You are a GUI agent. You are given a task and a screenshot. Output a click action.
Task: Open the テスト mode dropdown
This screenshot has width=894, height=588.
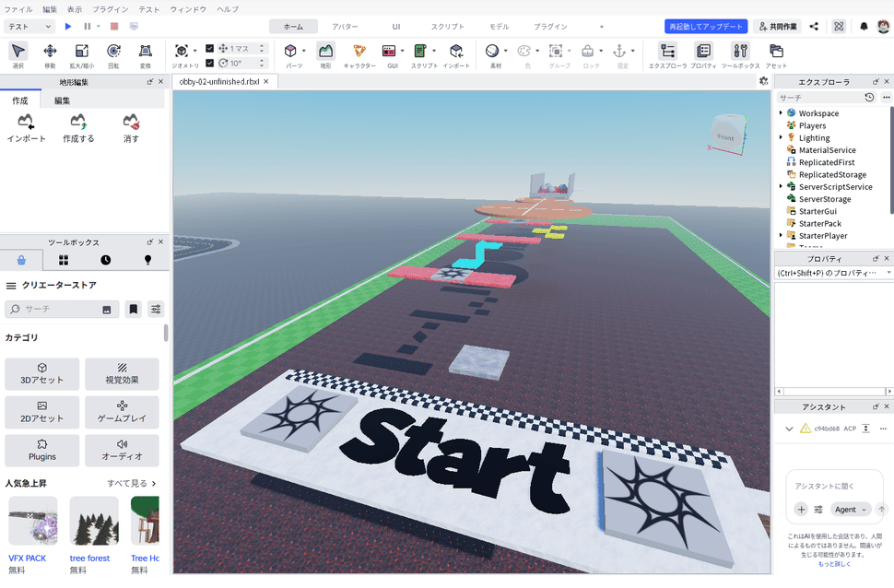tap(29, 26)
